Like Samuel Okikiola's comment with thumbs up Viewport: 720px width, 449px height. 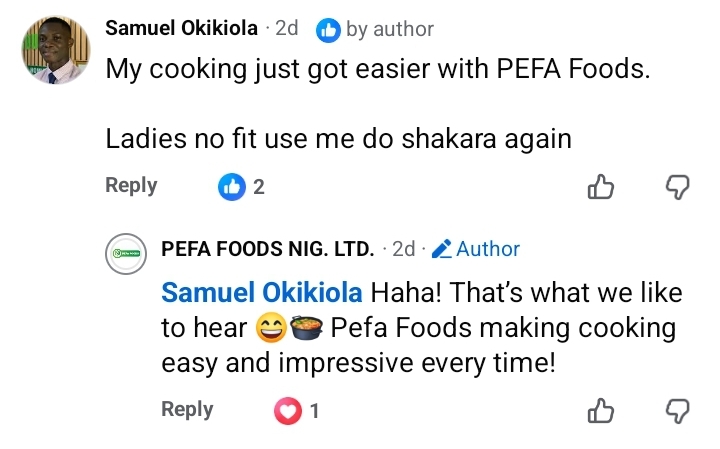coord(599,187)
